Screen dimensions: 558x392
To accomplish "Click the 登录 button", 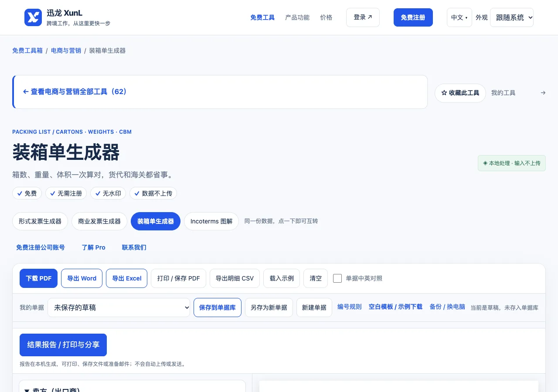I will coord(363,17).
